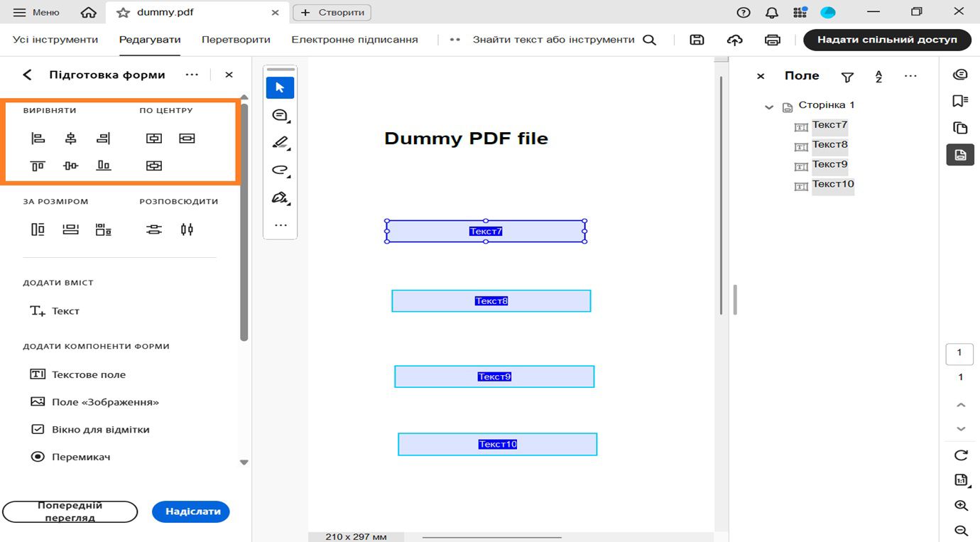Align selected fields to the top edge
Viewport: 980px width, 542px height.
click(x=38, y=166)
